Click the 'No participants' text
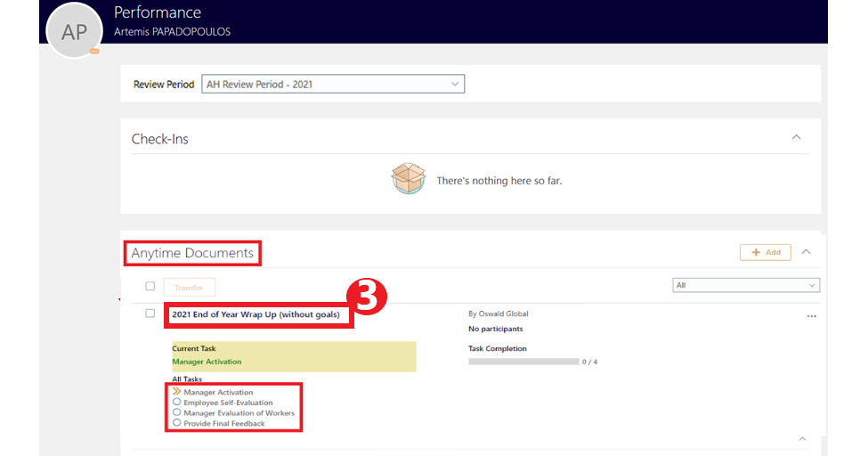This screenshot has height=456, width=868. [496, 329]
